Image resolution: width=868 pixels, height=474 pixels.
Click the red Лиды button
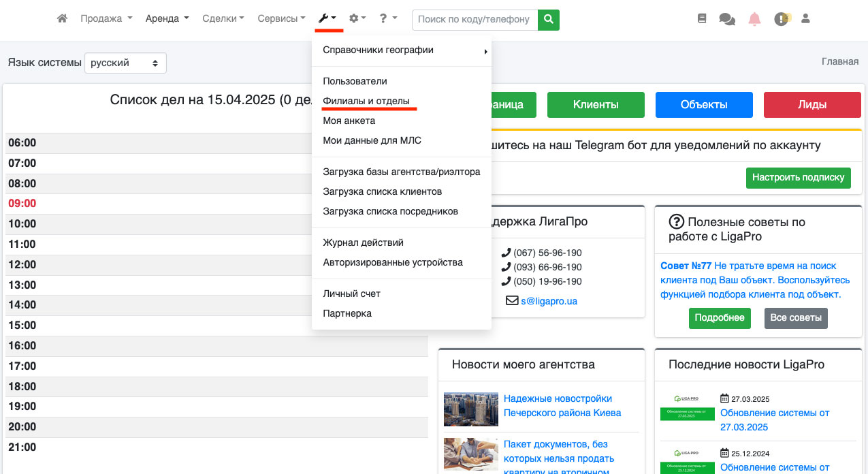[811, 105]
